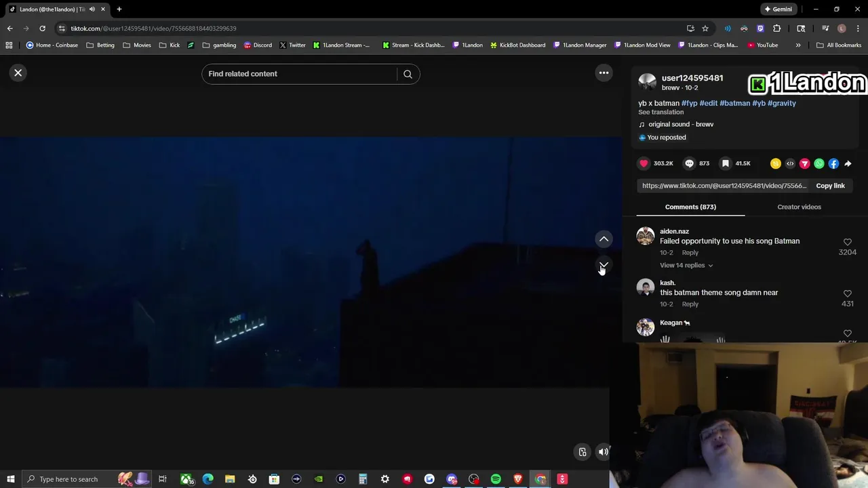
Task: Open the three-dot more options menu on video
Action: 604,73
